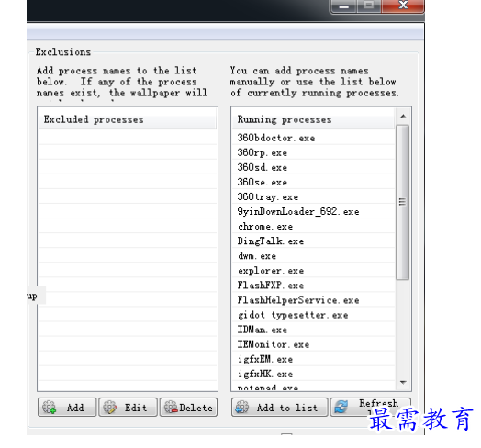Viewport: 481px width, 448px height.
Task: Select igfxHK.exe process row
Action: 314,374
